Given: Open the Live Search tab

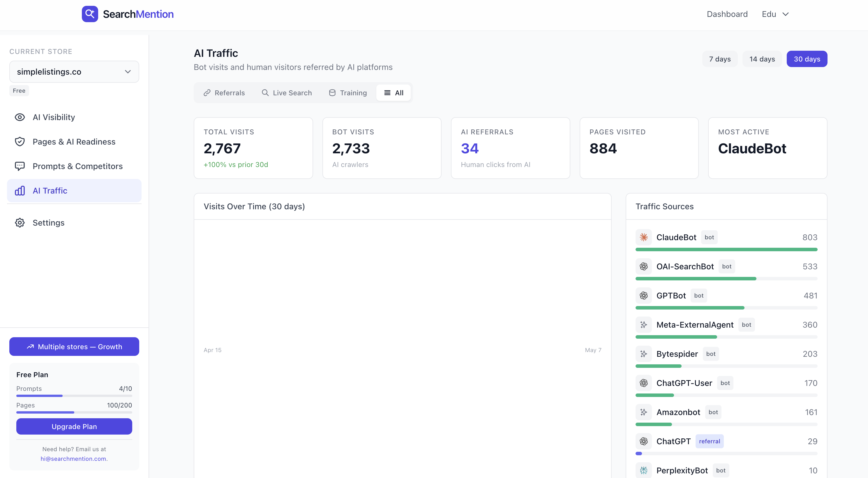Looking at the screenshot, I should click(287, 93).
